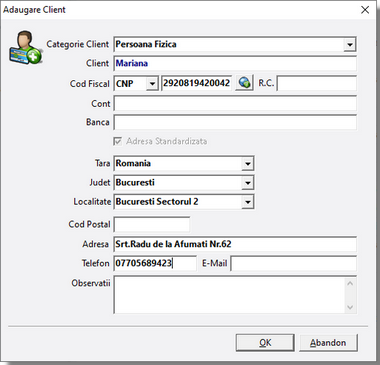Viewport: 380px width, 365px height.
Task: Cancel with the Abandon button
Action: [328, 343]
